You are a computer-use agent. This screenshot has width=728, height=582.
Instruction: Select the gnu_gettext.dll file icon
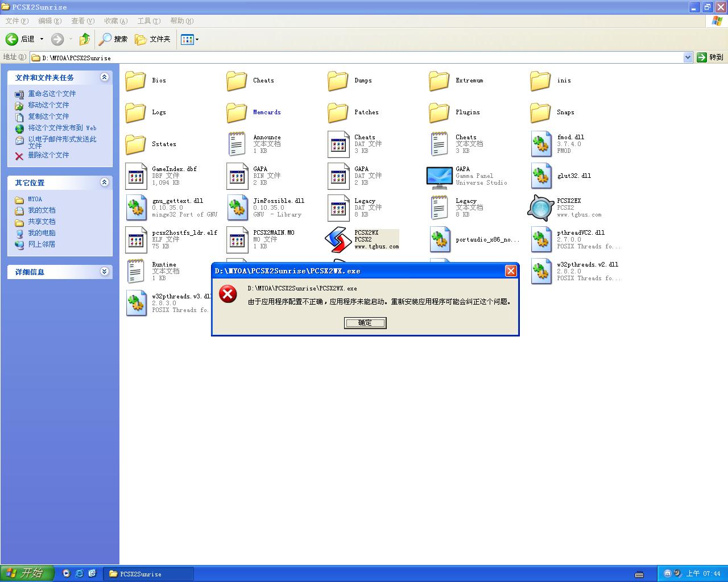pos(136,208)
